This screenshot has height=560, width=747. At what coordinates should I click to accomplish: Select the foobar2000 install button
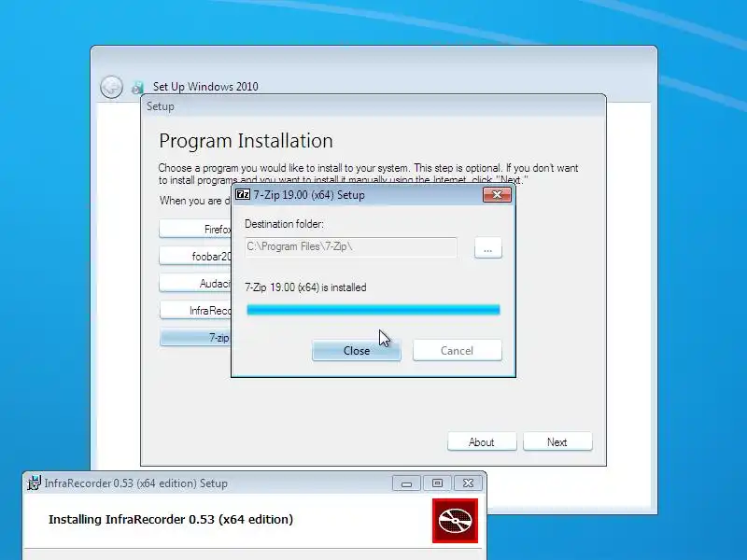pyautogui.click(x=196, y=256)
